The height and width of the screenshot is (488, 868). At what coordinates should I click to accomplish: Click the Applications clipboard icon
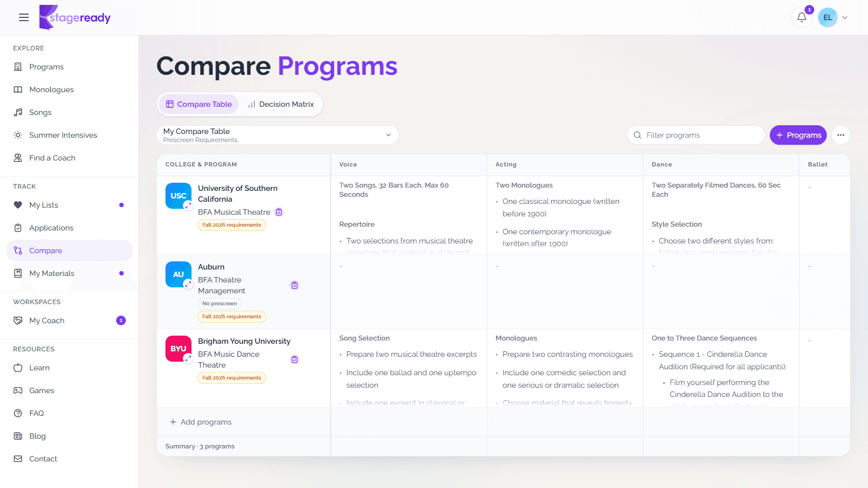pyautogui.click(x=18, y=228)
